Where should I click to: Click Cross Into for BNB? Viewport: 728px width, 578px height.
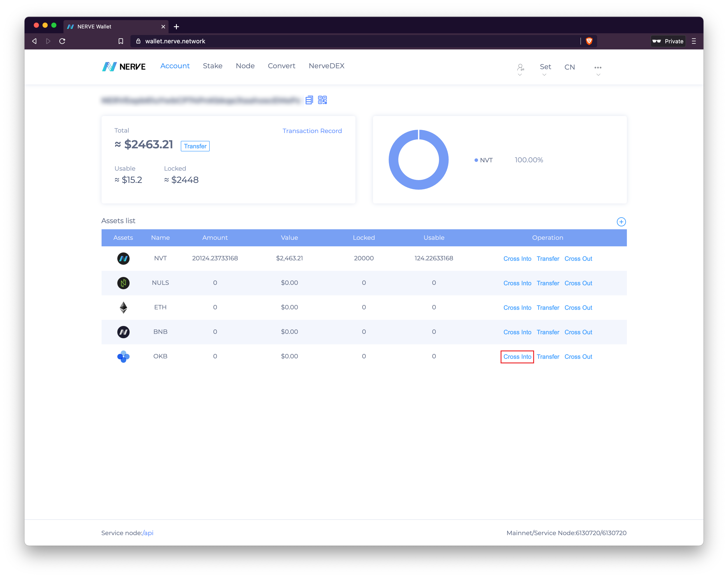click(517, 332)
